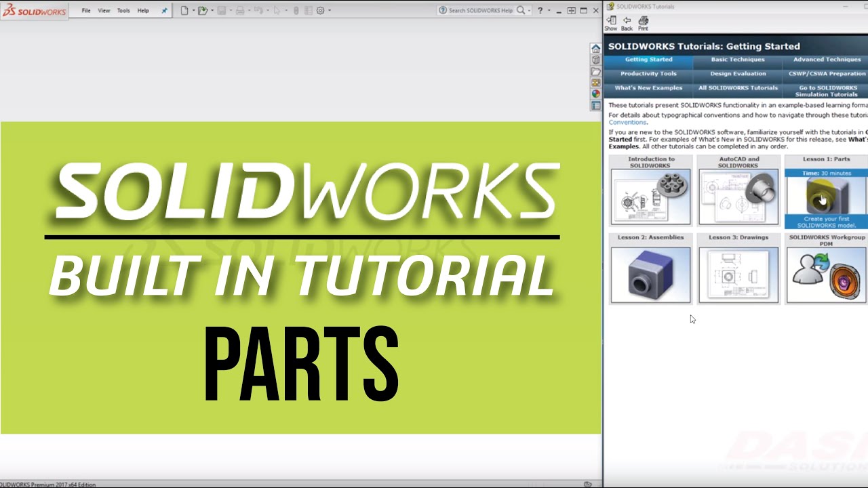This screenshot has height=488, width=868.
Task: Click status bar icon at bottom right of SOLIDWORKS window
Action: click(588, 484)
